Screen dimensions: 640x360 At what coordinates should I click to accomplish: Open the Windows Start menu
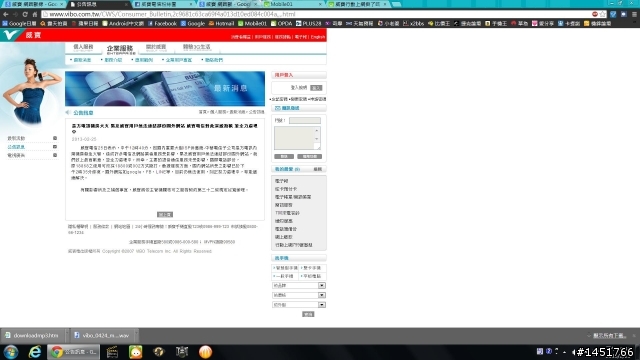(x=11, y=352)
